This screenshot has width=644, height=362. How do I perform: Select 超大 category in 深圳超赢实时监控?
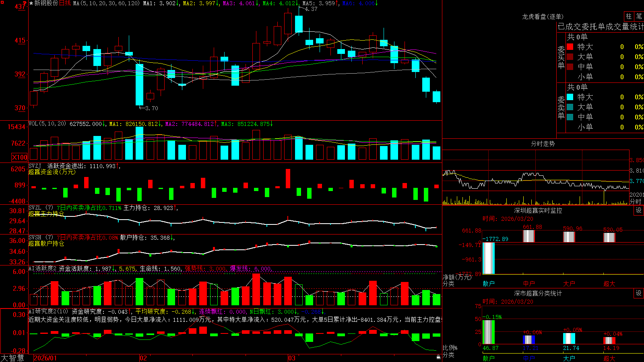pos(609,284)
